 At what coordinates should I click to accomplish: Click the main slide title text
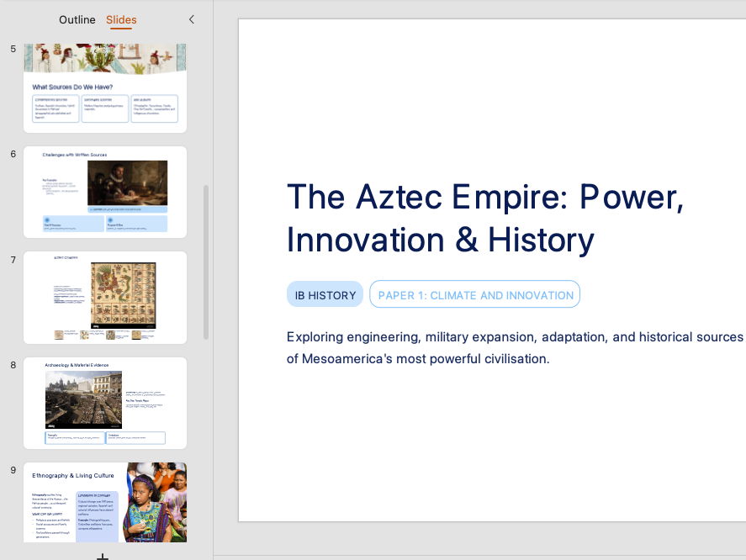coord(485,218)
